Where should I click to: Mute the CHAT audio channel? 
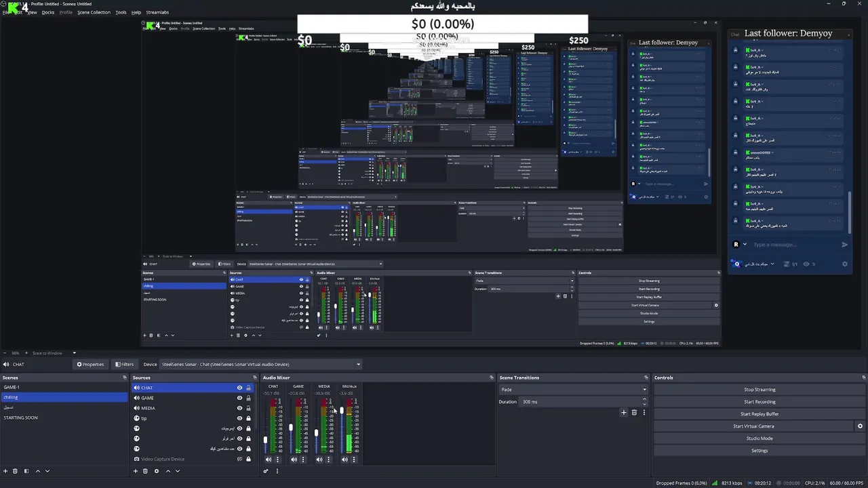pyautogui.click(x=269, y=460)
